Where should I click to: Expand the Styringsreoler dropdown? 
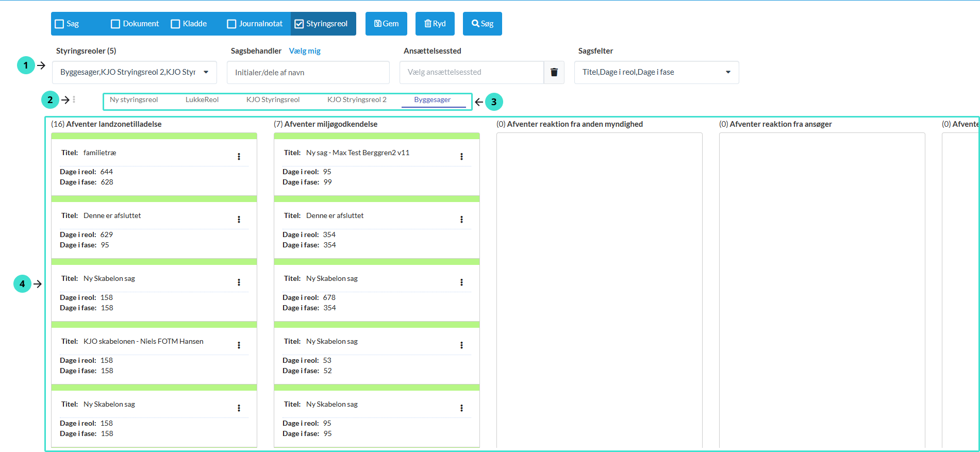tap(134, 72)
